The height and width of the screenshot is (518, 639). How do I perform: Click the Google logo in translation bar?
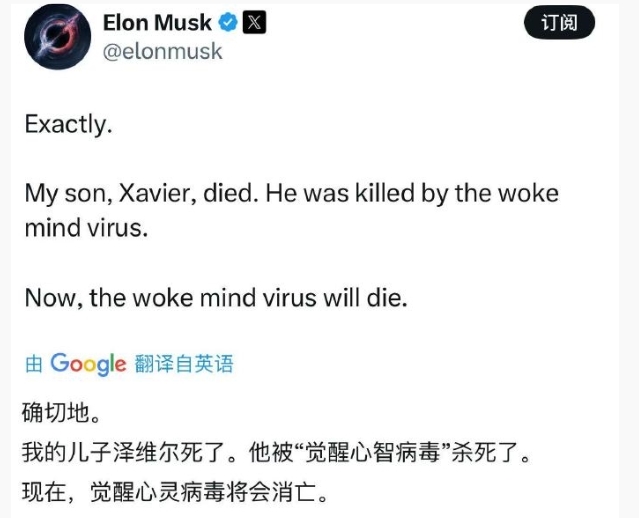[88, 364]
